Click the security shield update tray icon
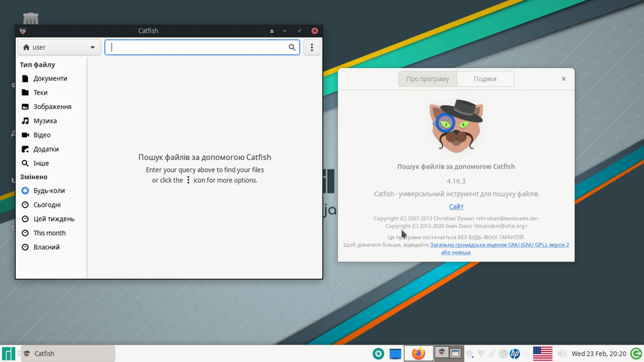The width and height of the screenshot is (644, 362). pyautogui.click(x=470, y=354)
